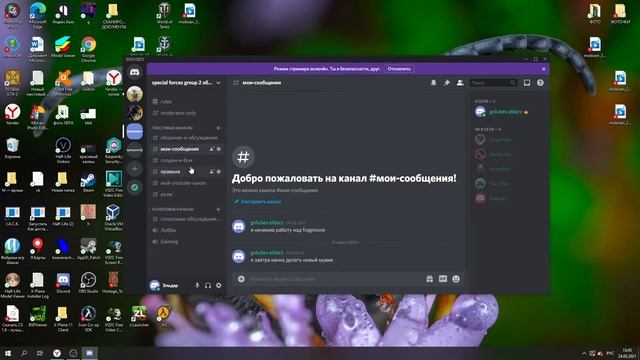Viewport: 640px width, 360px height.
Task: Open inbox icon in channel header
Action: coord(527,83)
